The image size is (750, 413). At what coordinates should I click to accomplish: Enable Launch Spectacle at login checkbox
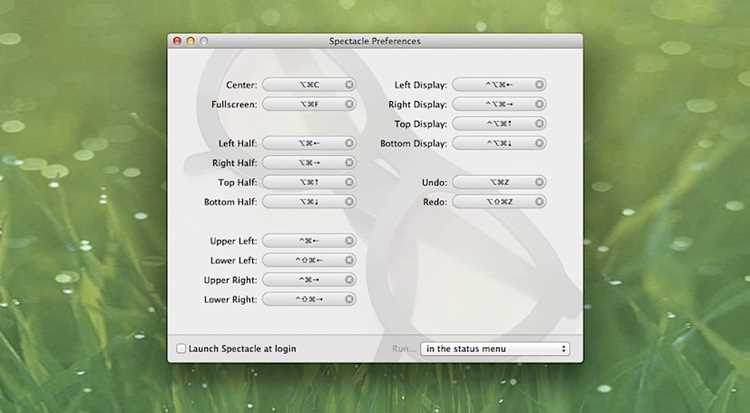pos(181,348)
